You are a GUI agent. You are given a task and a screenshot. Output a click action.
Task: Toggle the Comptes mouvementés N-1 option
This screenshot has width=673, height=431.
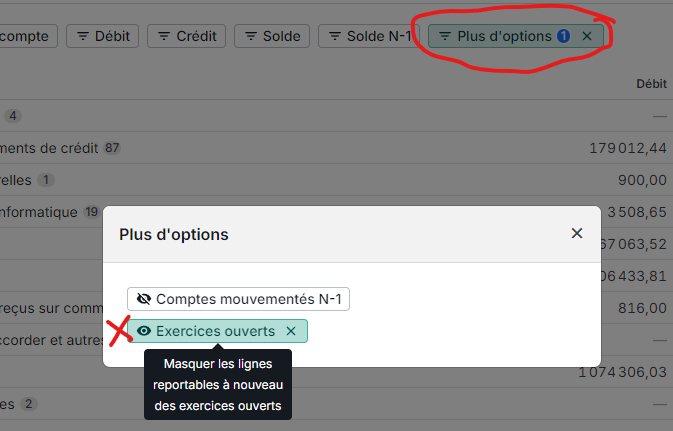click(x=238, y=299)
